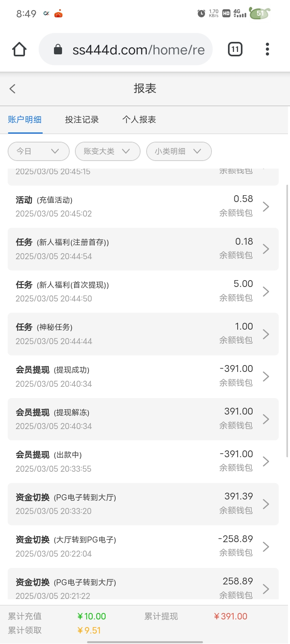The width and height of the screenshot is (290, 644).
Task: Tap the back arrow beside 报表
Action: click(x=13, y=89)
